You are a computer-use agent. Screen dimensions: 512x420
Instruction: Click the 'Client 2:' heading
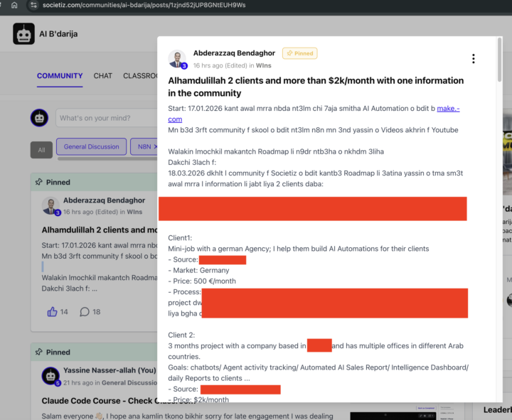[181, 335]
